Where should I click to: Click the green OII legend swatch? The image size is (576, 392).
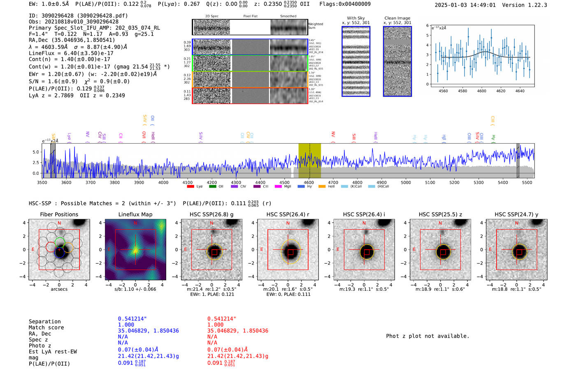(212, 186)
